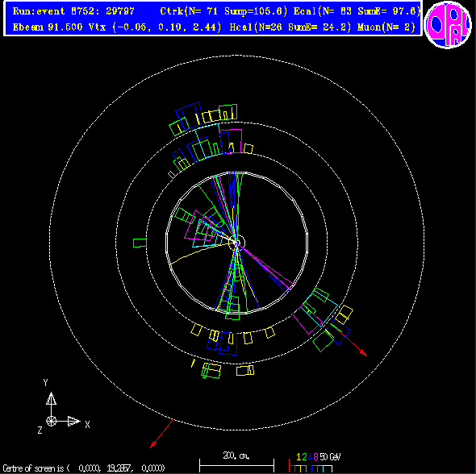The height and width of the screenshot is (474, 476).
Task: Click the red arrow below the outer ring
Action: coord(161,434)
